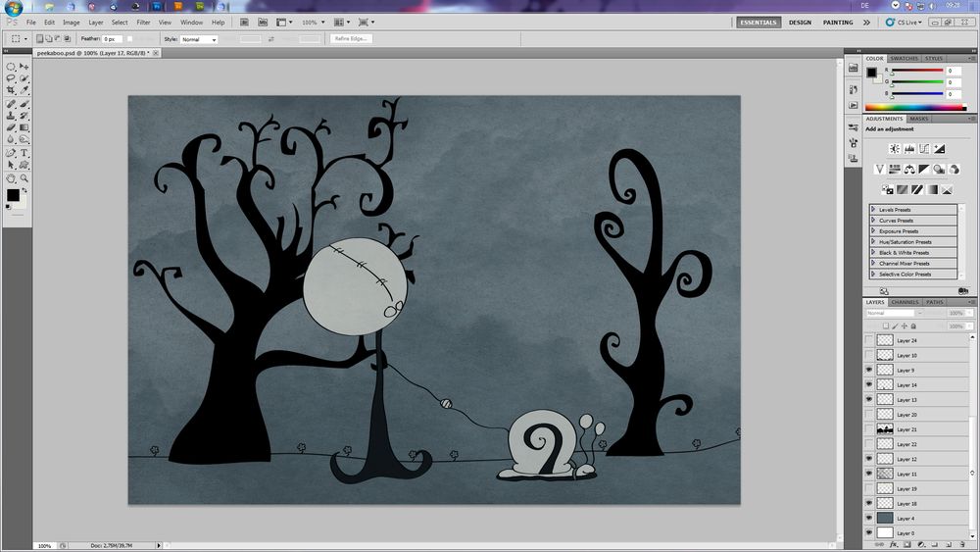Open the Filter menu
Image resolution: width=980 pixels, height=552 pixels.
(143, 22)
